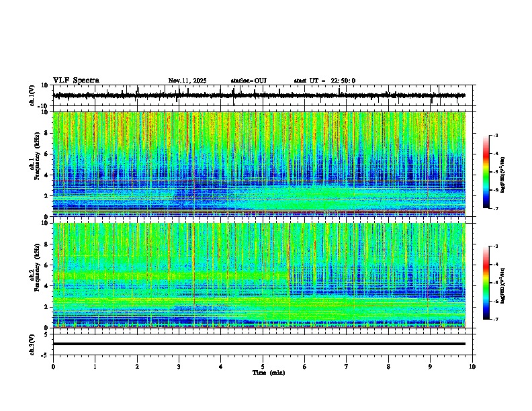
Task: Click time-axis tick label "3"
Action: (179, 367)
